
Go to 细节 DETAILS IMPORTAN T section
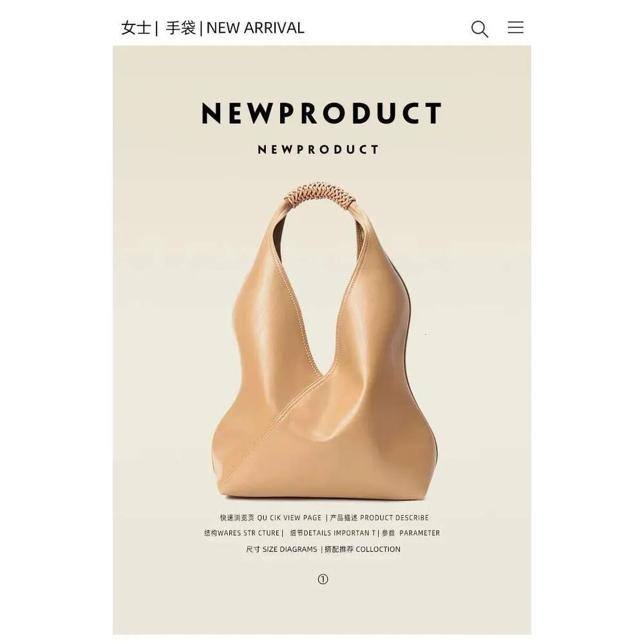pyautogui.click(x=333, y=533)
